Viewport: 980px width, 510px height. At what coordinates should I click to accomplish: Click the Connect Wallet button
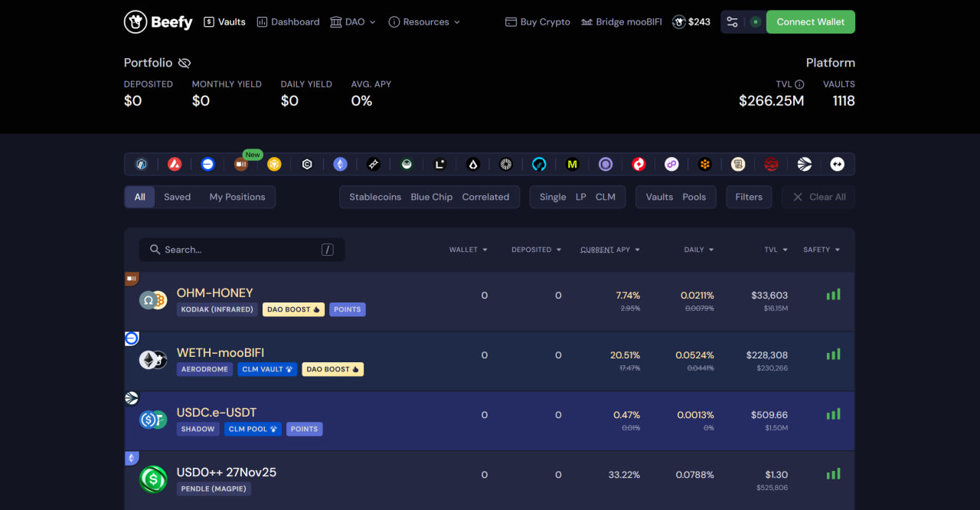[x=811, y=22]
